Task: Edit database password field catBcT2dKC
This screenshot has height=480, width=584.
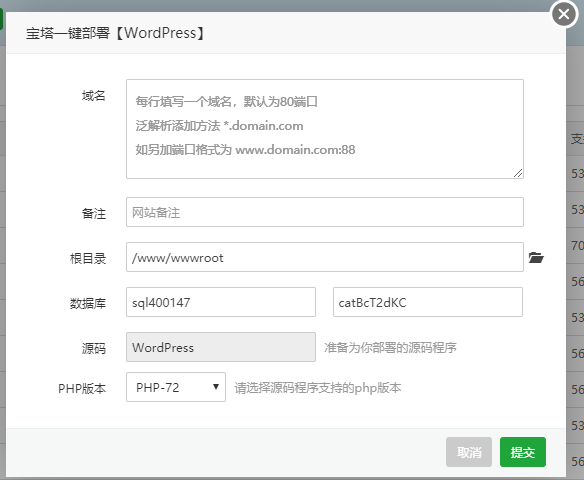Action: tap(428, 302)
